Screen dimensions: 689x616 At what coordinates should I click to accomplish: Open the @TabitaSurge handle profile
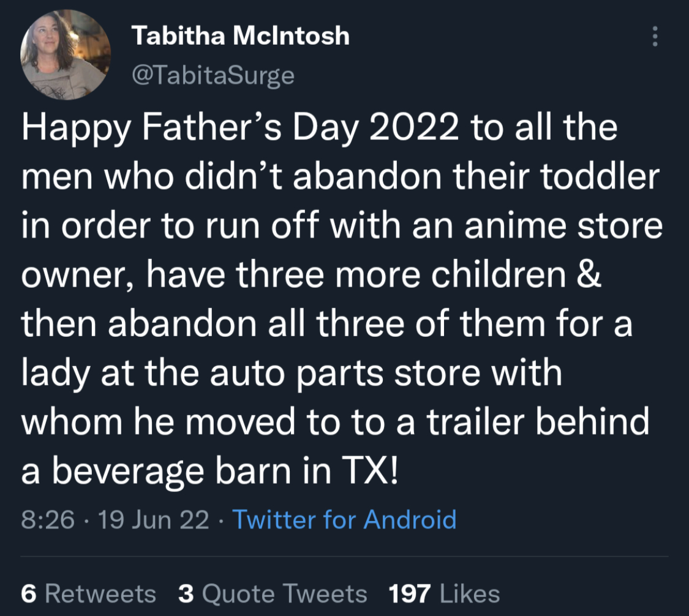213,75
